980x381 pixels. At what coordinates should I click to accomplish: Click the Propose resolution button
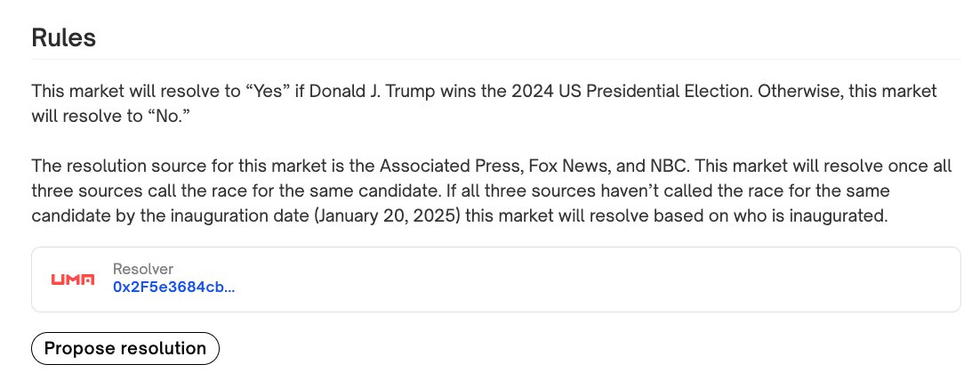(x=125, y=348)
